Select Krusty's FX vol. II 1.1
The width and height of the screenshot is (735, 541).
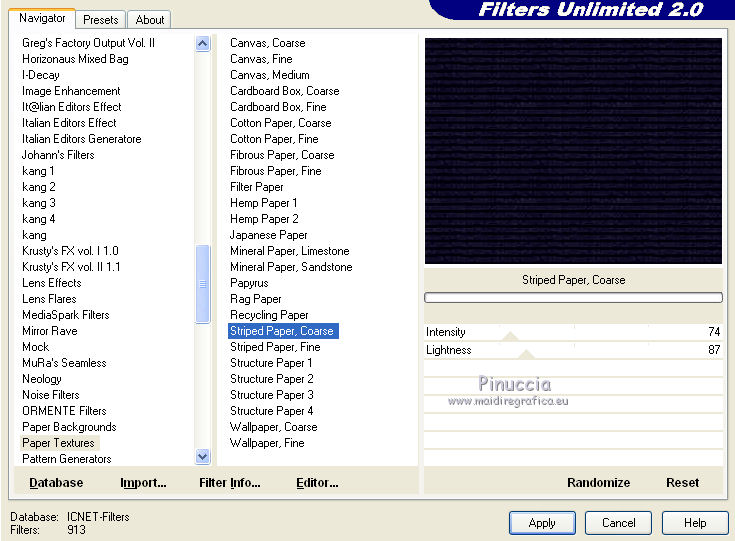[x=71, y=267]
